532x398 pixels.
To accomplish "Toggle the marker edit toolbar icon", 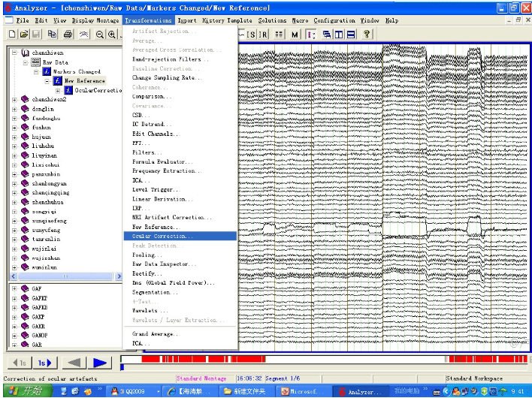I will (311, 35).
